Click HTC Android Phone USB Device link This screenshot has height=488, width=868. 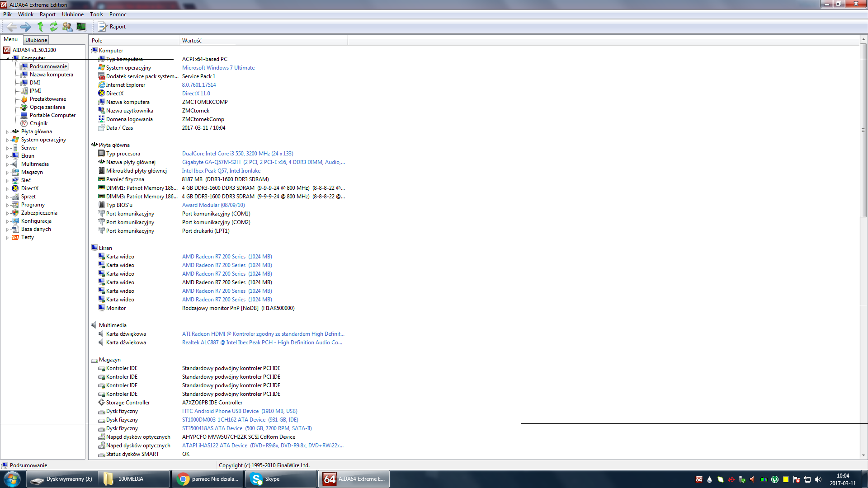[240, 411]
